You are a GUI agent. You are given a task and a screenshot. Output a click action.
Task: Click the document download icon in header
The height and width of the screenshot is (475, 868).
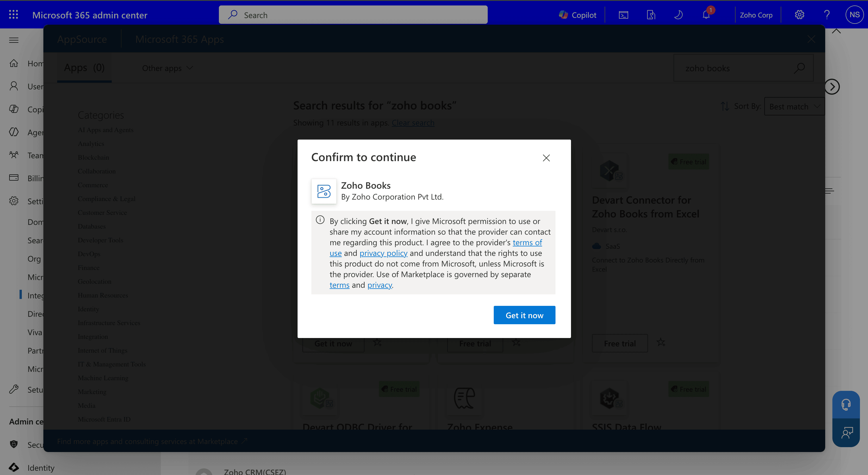point(651,15)
